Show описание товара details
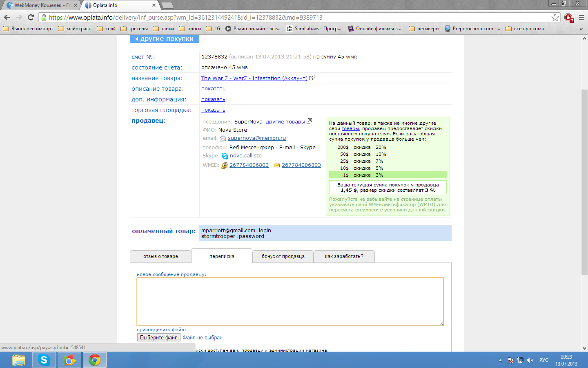Viewport: 588px width, 368px height. [x=213, y=89]
